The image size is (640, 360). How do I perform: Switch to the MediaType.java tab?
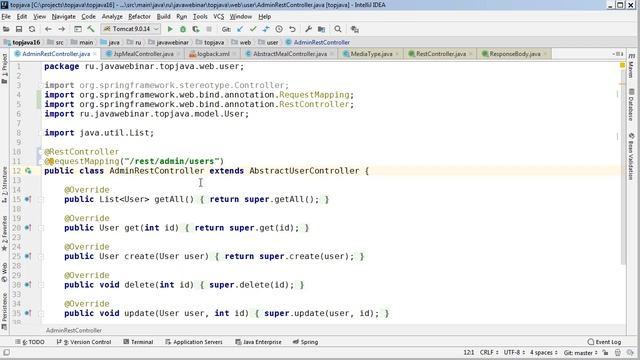371,54
